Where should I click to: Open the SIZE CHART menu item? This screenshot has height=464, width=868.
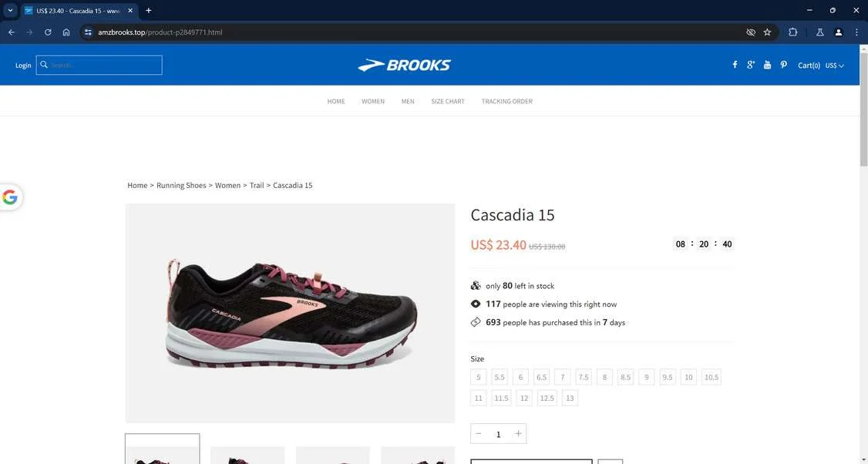click(x=448, y=101)
